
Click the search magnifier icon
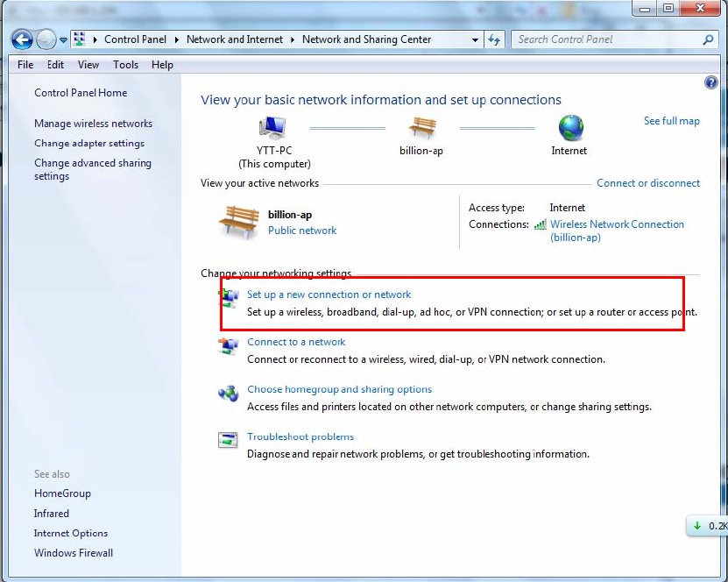[x=708, y=40]
